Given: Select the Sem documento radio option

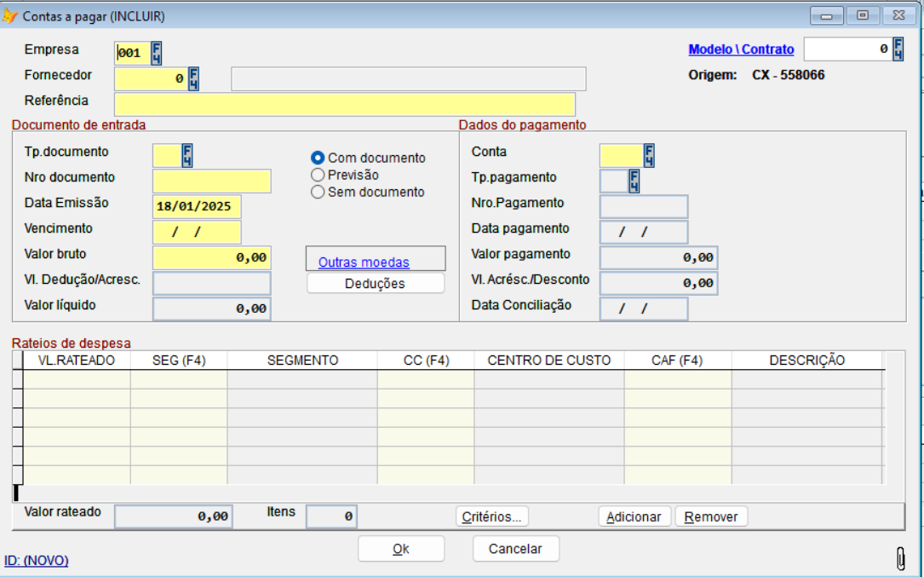Looking at the screenshot, I should [318, 192].
